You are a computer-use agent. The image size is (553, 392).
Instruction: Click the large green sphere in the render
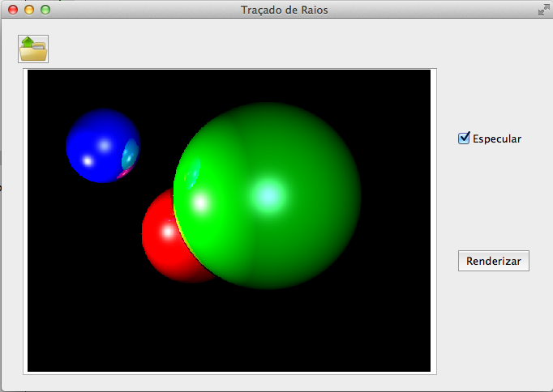click(268, 195)
